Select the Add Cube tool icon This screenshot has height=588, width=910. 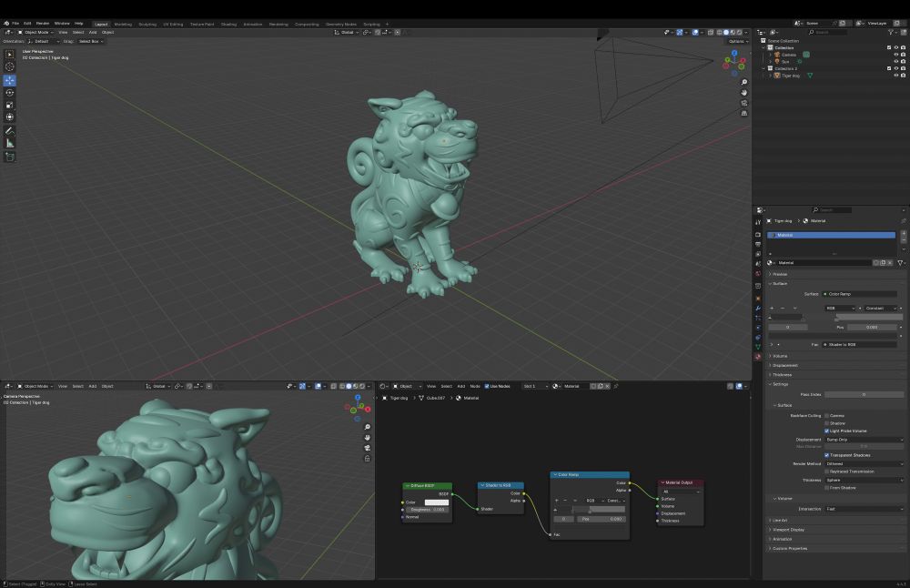10,157
